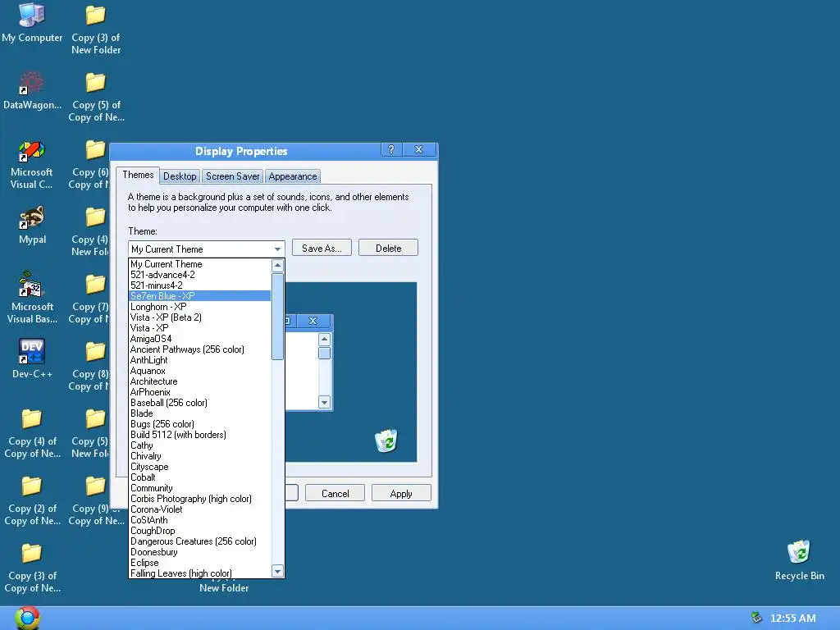The image size is (840, 630).
Task: Open the Appearance tab
Action: pos(293,176)
